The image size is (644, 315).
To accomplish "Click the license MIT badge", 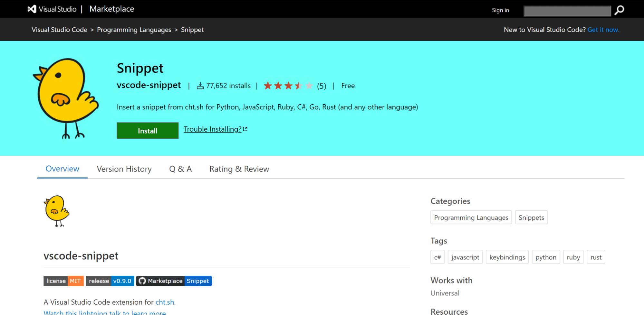I will pos(63,281).
